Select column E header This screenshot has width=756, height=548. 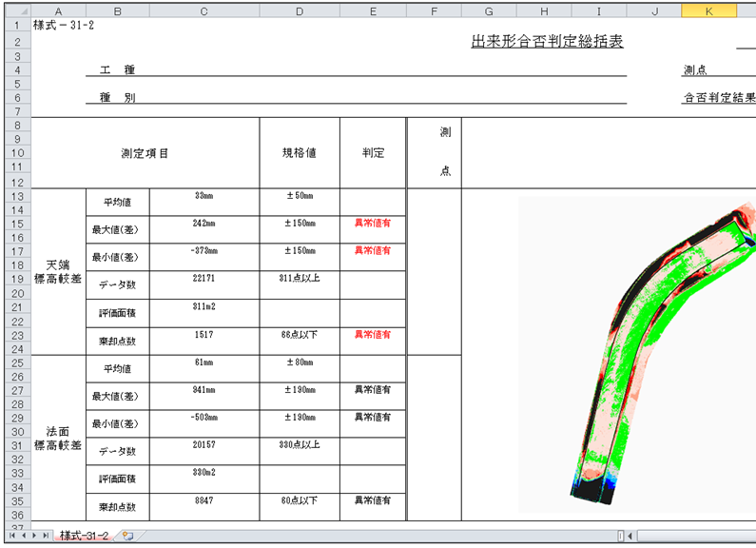(x=373, y=11)
